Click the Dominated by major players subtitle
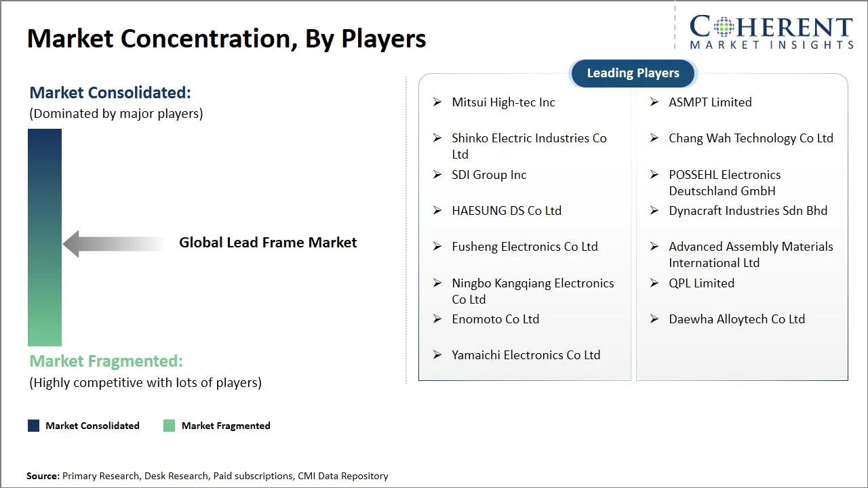This screenshot has width=868, height=488. point(116,114)
